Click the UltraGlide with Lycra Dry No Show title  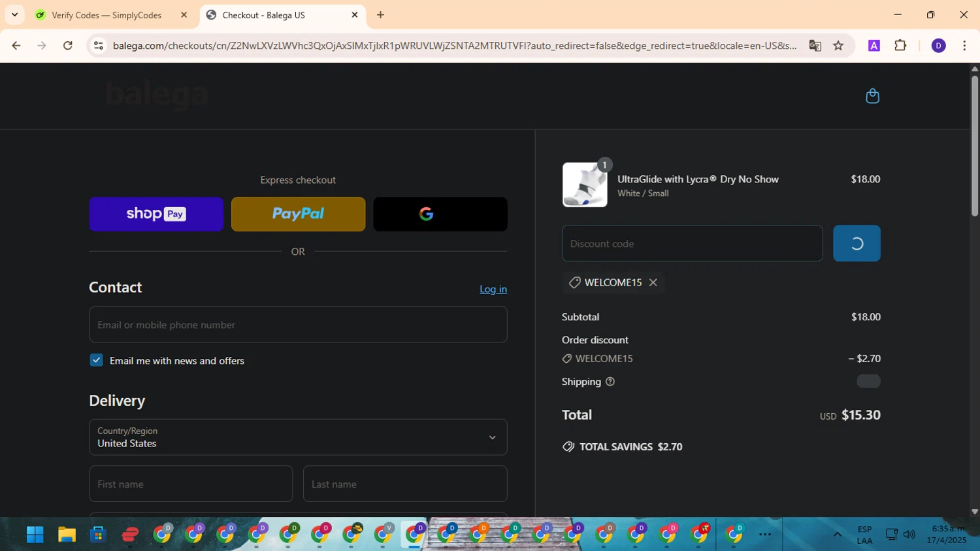pos(698,179)
